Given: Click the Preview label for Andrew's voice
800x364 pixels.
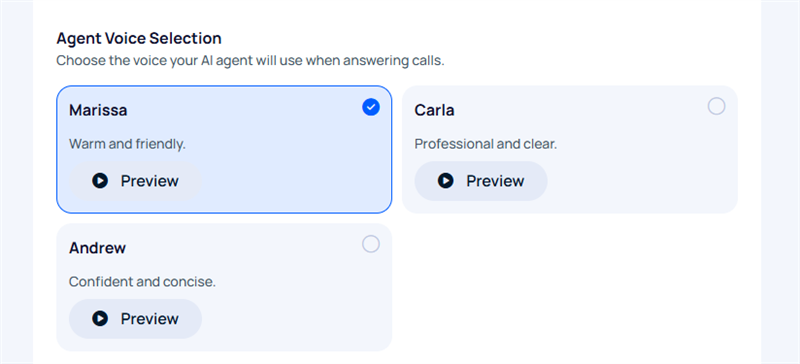Looking at the screenshot, I should (x=149, y=319).
